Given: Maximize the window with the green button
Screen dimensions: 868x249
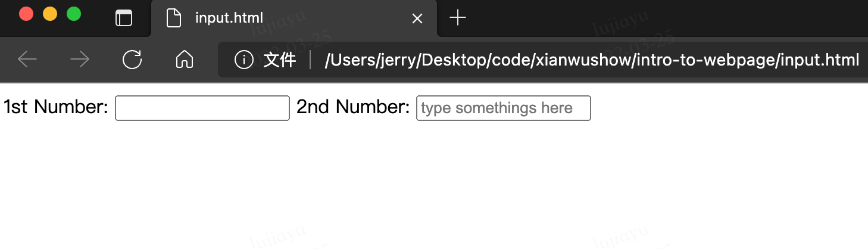Looking at the screenshot, I should (x=74, y=14).
